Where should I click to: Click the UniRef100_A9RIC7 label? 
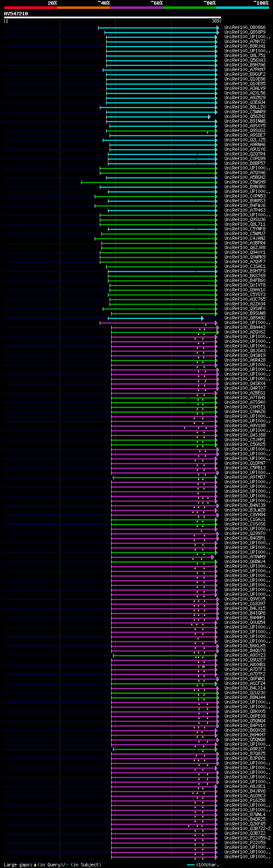tap(245, 749)
